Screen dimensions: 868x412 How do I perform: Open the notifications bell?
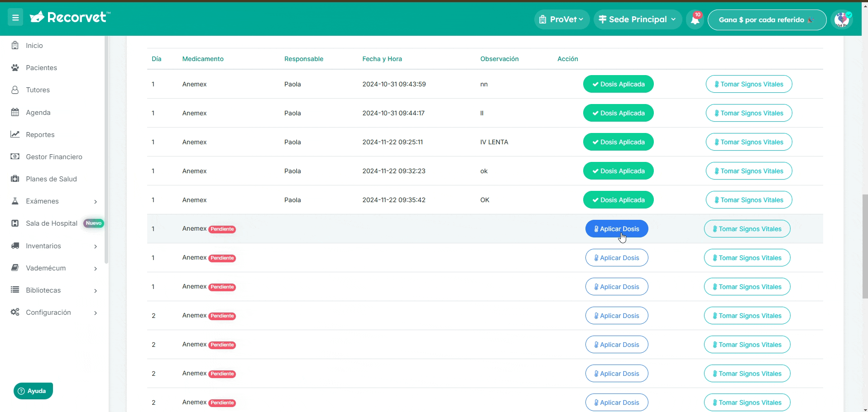[x=695, y=19]
